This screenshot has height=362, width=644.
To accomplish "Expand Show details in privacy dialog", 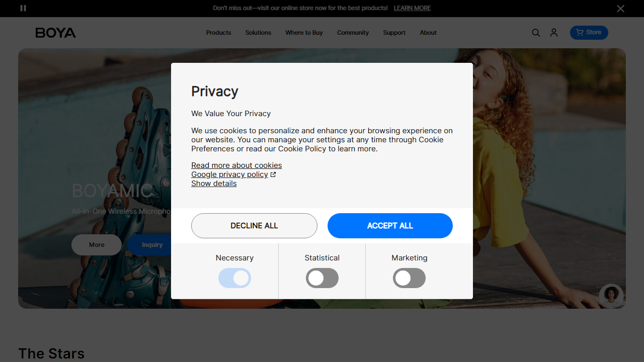I will (x=214, y=184).
